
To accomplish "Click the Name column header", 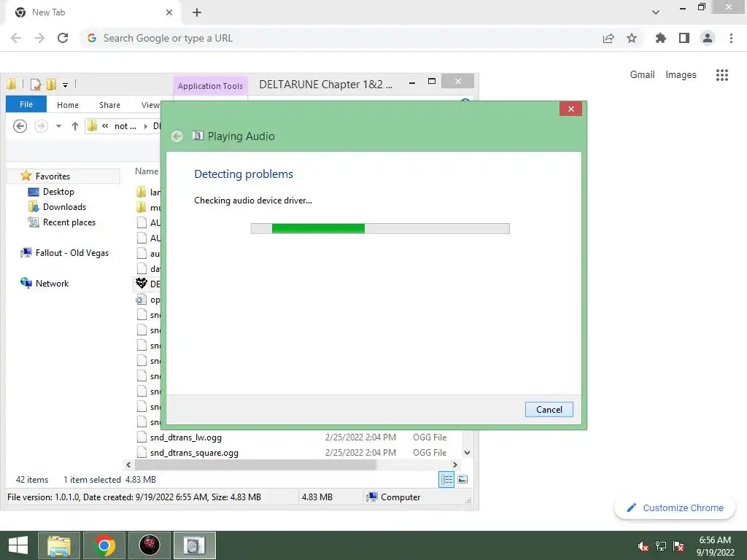I will pyautogui.click(x=147, y=171).
